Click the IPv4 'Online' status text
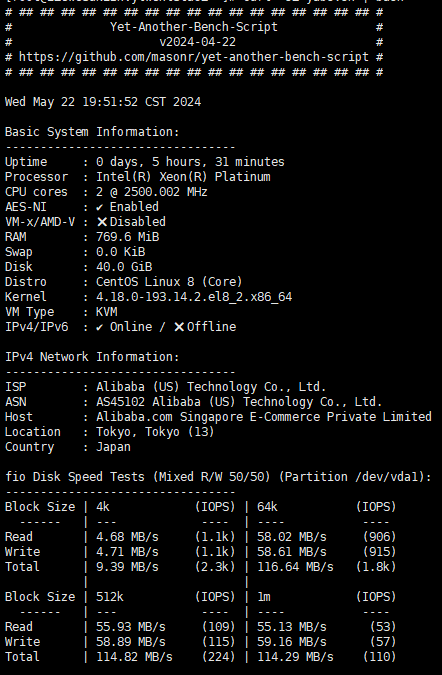 tap(131, 327)
